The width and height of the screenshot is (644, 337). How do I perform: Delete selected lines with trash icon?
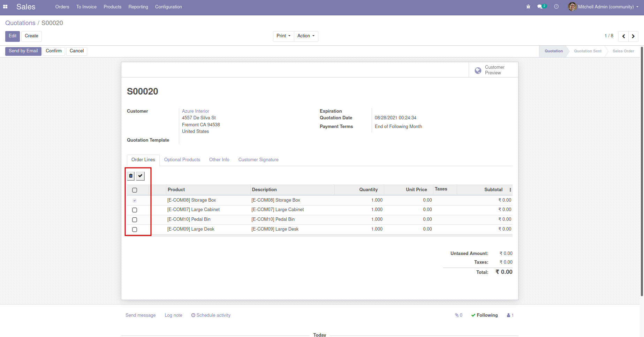pyautogui.click(x=131, y=176)
